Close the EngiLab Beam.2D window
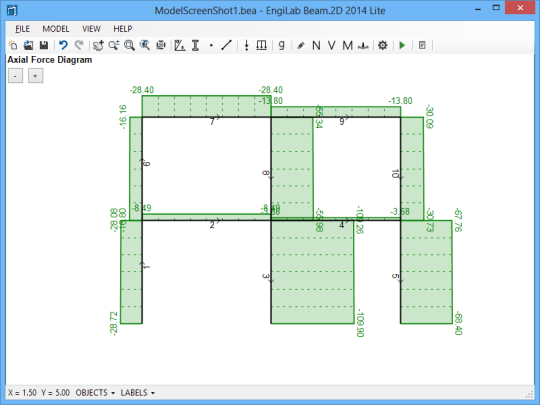The width and height of the screenshot is (540, 405). click(520, 8)
